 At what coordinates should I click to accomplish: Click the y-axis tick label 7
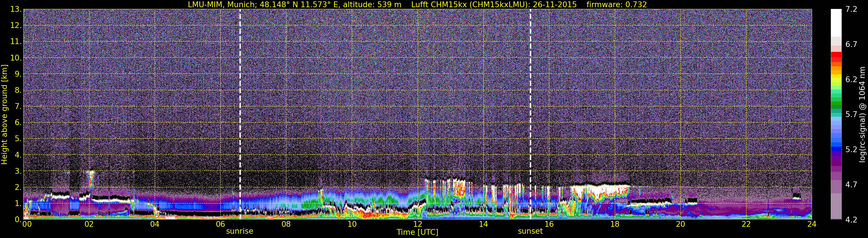(18, 107)
